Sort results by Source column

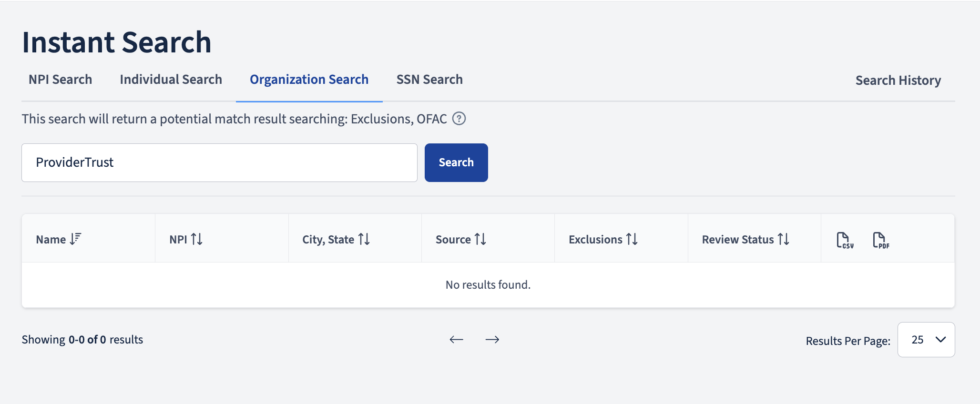tap(460, 239)
